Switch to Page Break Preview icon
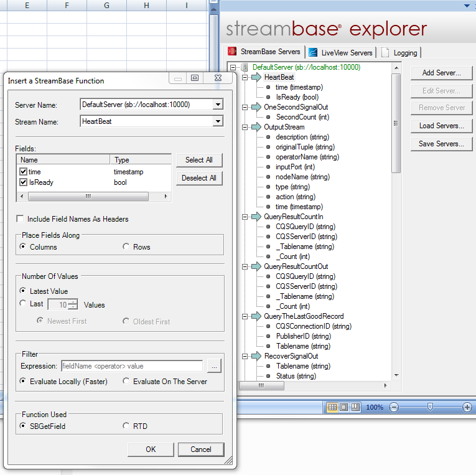 (355, 407)
